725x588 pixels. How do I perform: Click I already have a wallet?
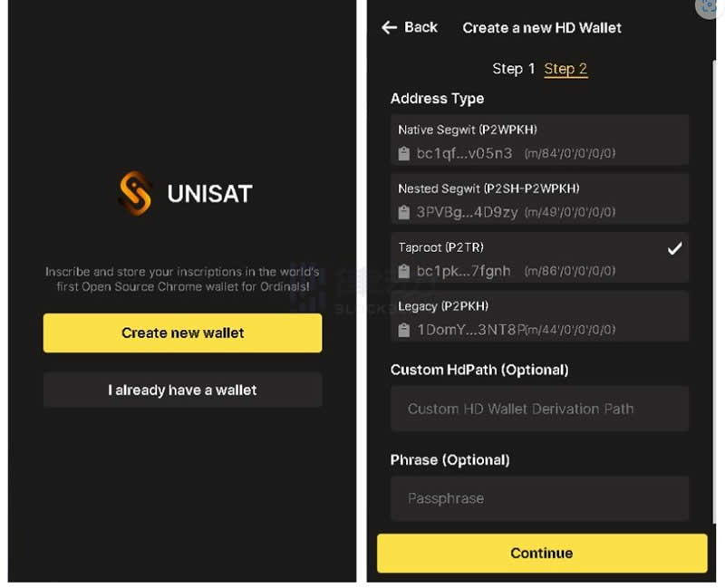coord(182,390)
